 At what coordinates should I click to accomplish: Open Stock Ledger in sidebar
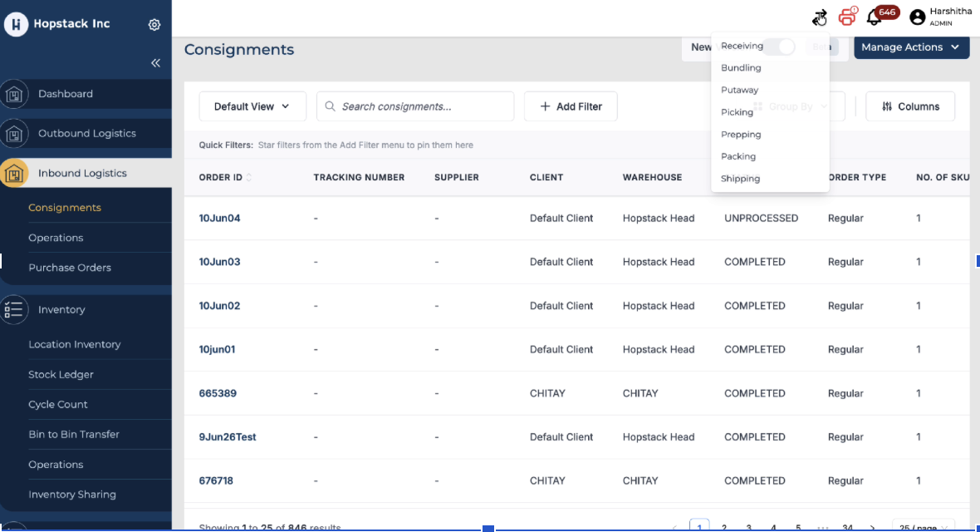[61, 375]
